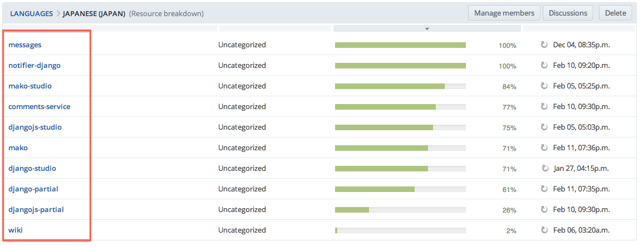Click refresh icon in django-studio row

[545, 169]
